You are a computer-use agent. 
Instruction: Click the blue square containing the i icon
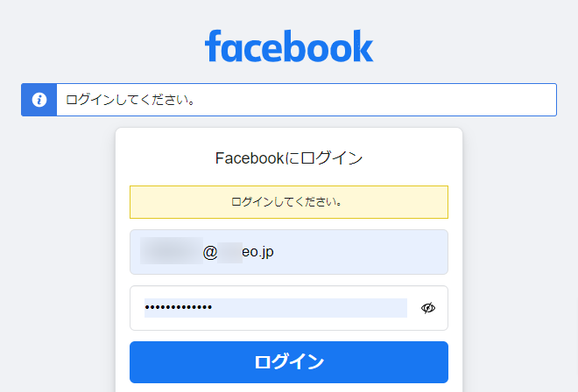tap(39, 100)
